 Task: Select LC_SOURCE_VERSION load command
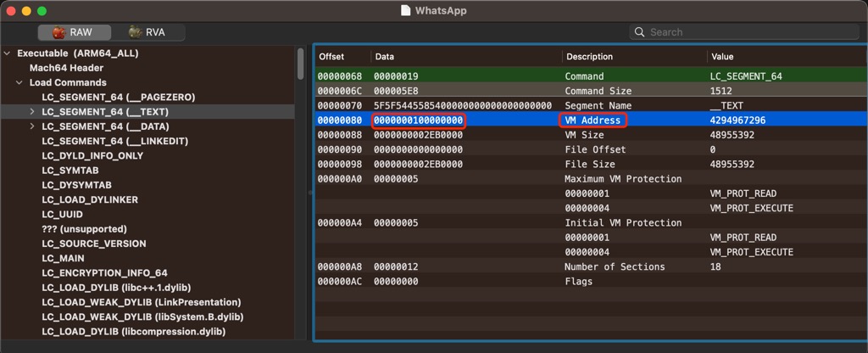[94, 244]
